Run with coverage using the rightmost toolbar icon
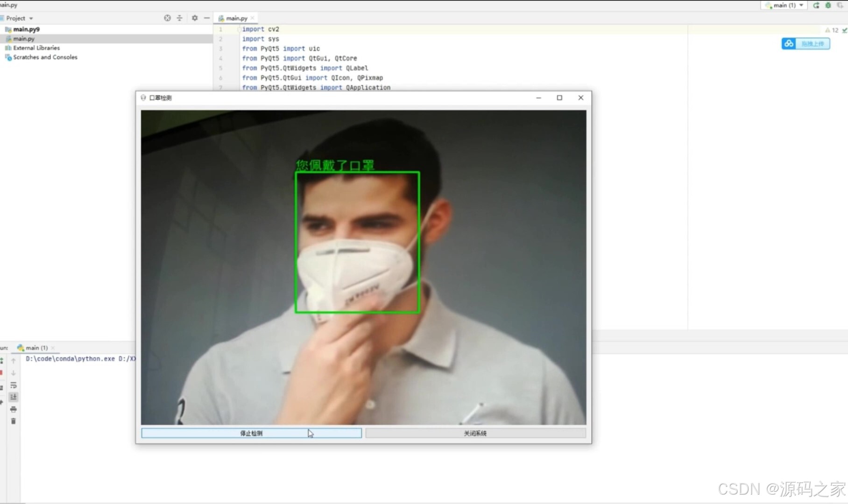Viewport: 848px width, 504px height. [840, 5]
